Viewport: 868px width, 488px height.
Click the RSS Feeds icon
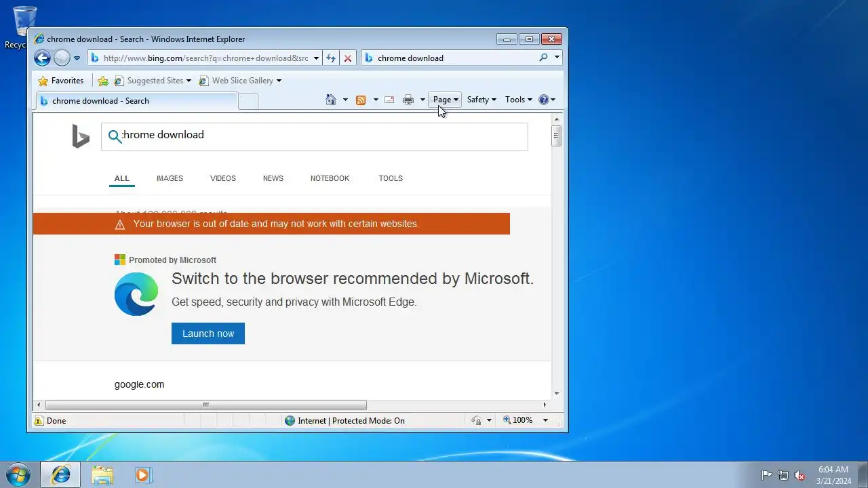coord(361,100)
